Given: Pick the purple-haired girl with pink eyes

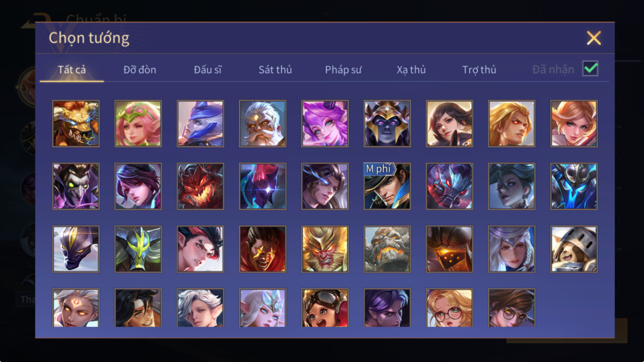Looking at the screenshot, I should [138, 186].
